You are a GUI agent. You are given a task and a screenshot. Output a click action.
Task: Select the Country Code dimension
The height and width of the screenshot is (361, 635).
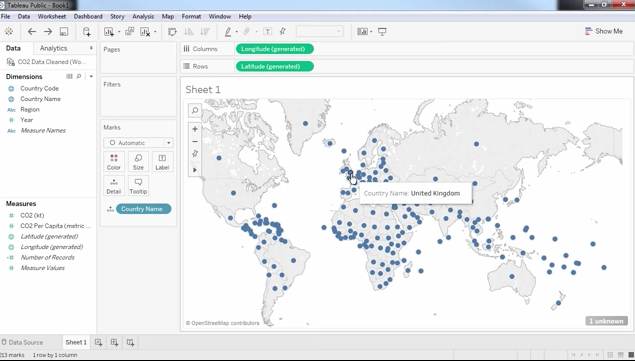click(x=40, y=88)
